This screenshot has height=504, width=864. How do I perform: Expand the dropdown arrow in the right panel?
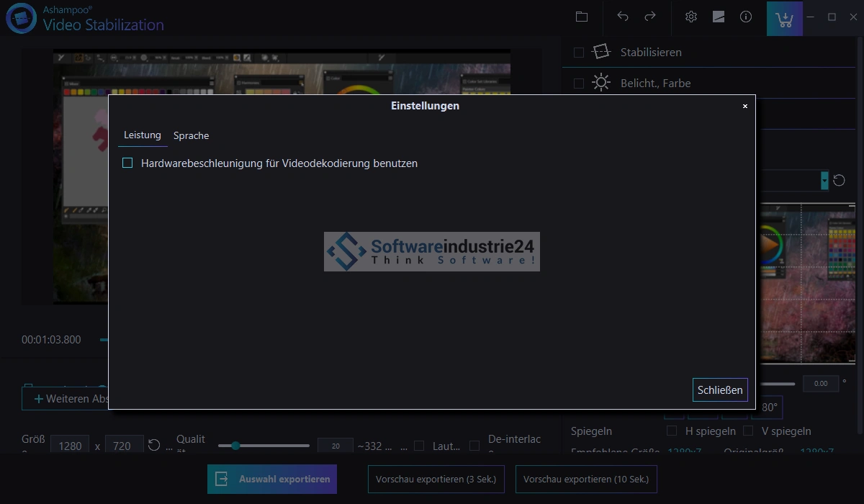824,180
